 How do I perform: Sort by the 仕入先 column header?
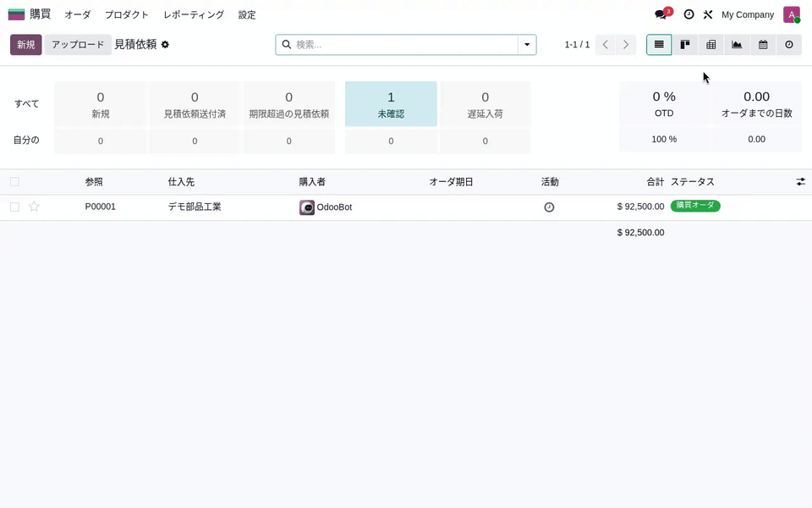tap(181, 182)
